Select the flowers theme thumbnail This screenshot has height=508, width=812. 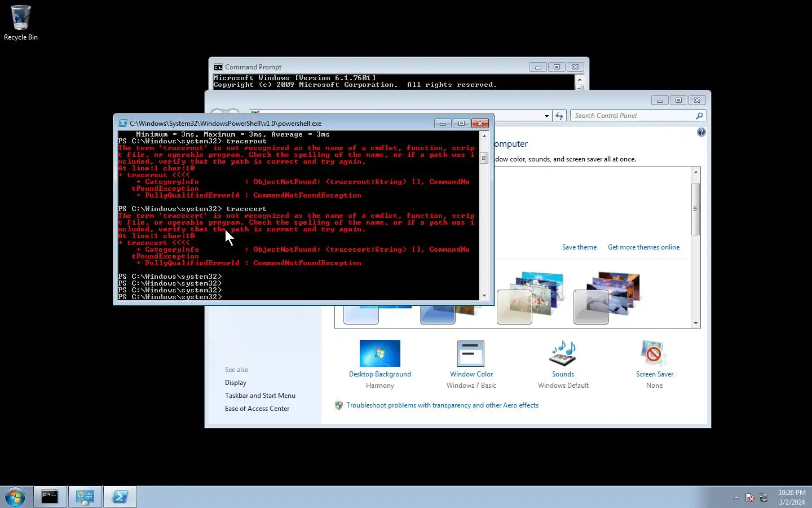(x=531, y=298)
